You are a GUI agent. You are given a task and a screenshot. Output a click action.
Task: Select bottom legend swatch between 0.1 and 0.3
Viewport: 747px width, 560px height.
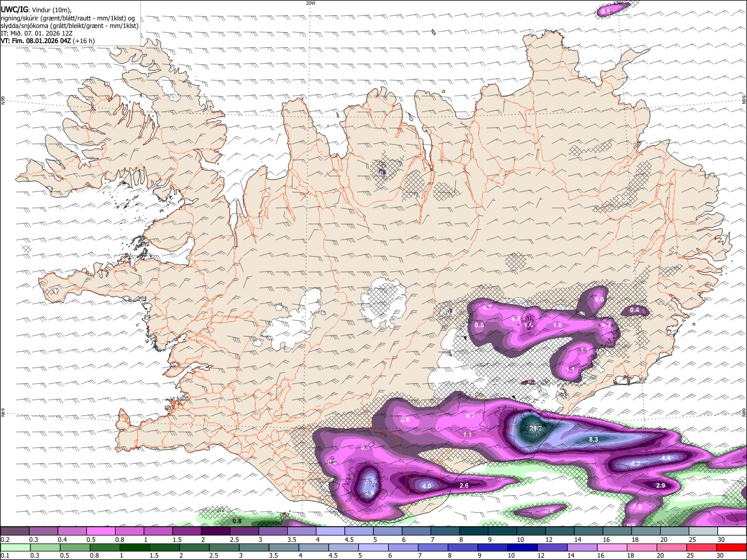pos(15,547)
